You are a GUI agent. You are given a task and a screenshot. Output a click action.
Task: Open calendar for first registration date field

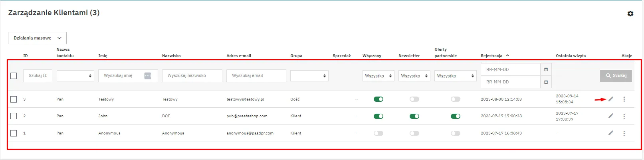(x=546, y=69)
